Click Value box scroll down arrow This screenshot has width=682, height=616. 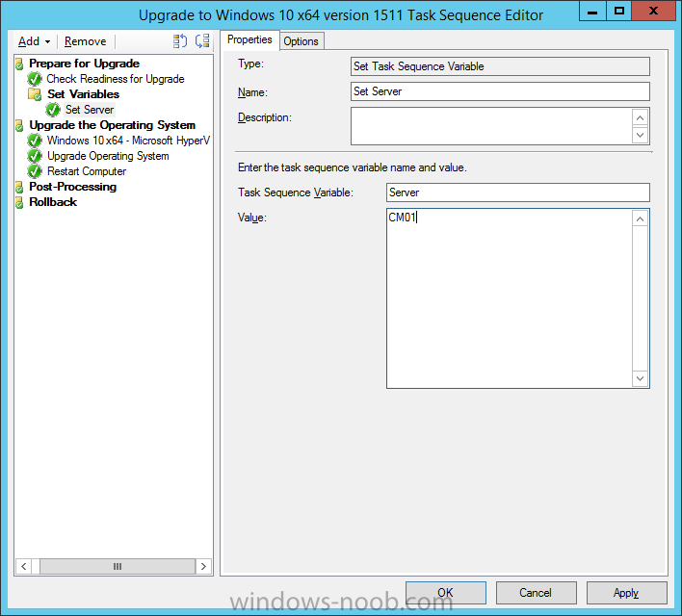click(x=641, y=378)
